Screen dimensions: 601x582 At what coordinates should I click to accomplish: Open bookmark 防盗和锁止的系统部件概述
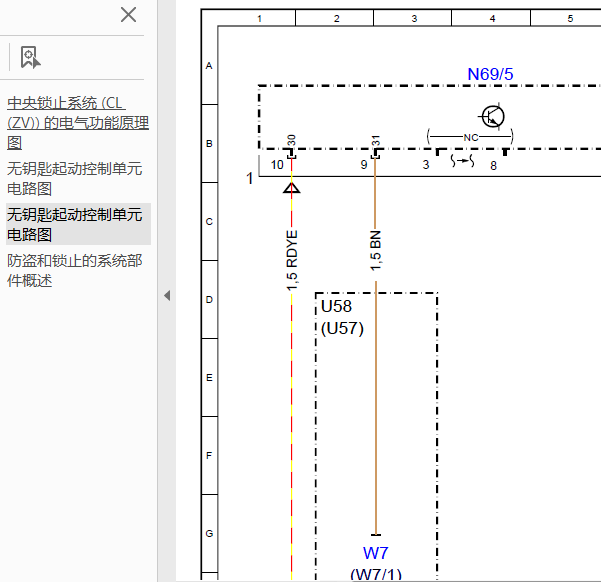(75, 271)
